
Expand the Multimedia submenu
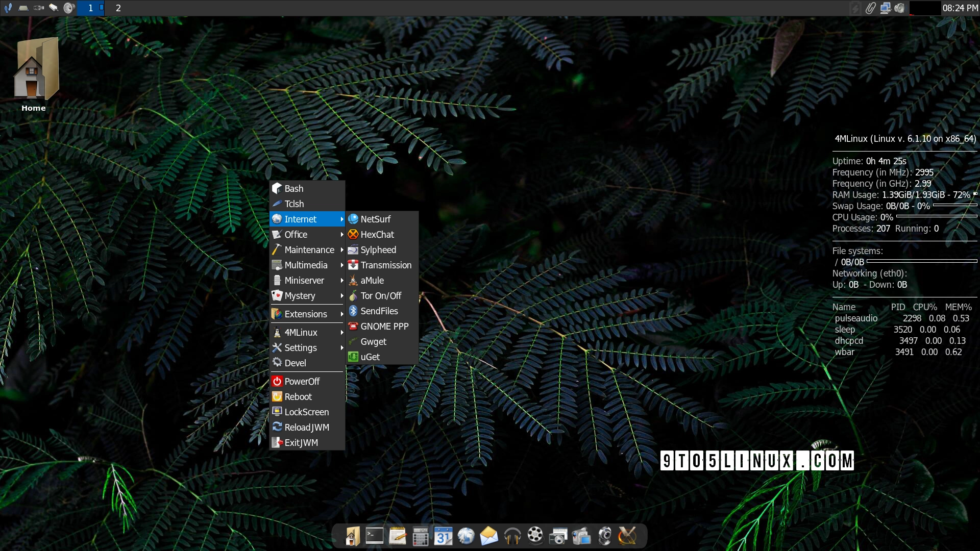(306, 265)
